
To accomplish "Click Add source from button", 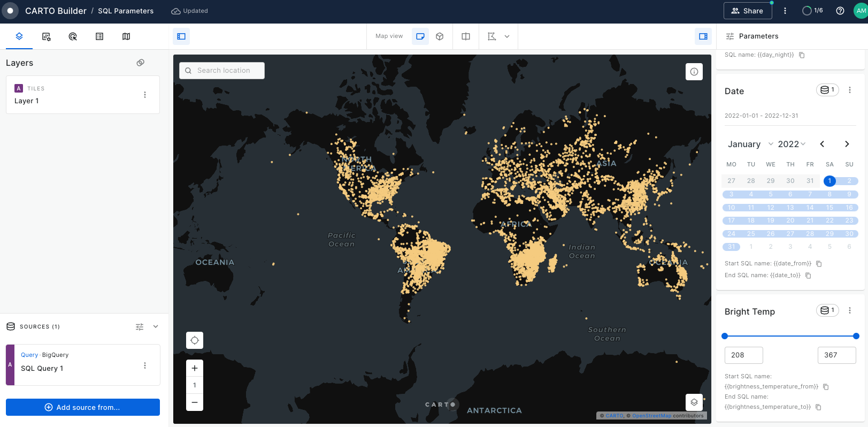I will (83, 407).
